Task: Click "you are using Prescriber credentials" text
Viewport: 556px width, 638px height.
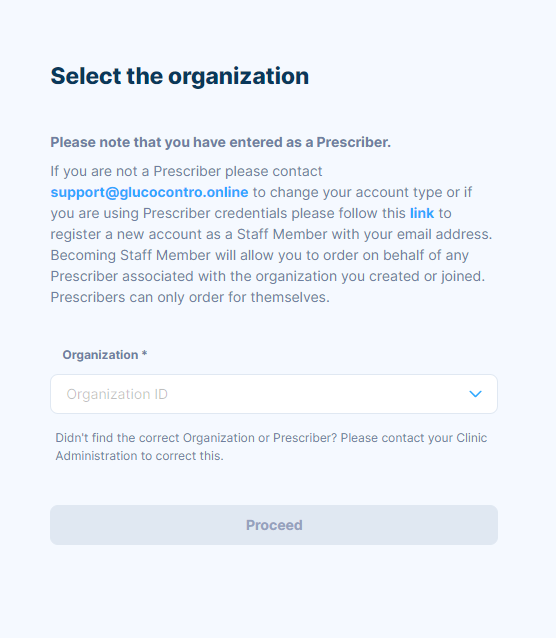Action: pos(228,213)
